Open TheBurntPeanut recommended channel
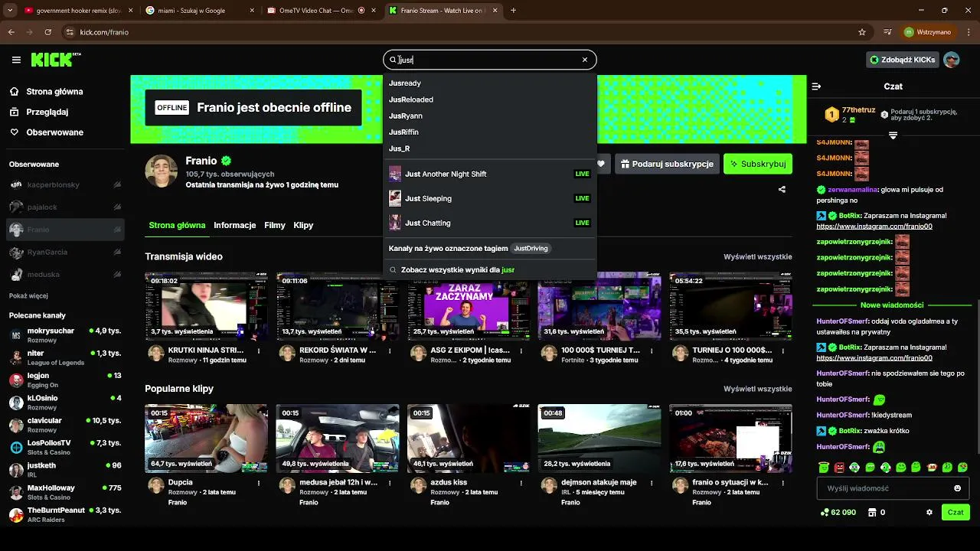This screenshot has width=980, height=551. 65,514
